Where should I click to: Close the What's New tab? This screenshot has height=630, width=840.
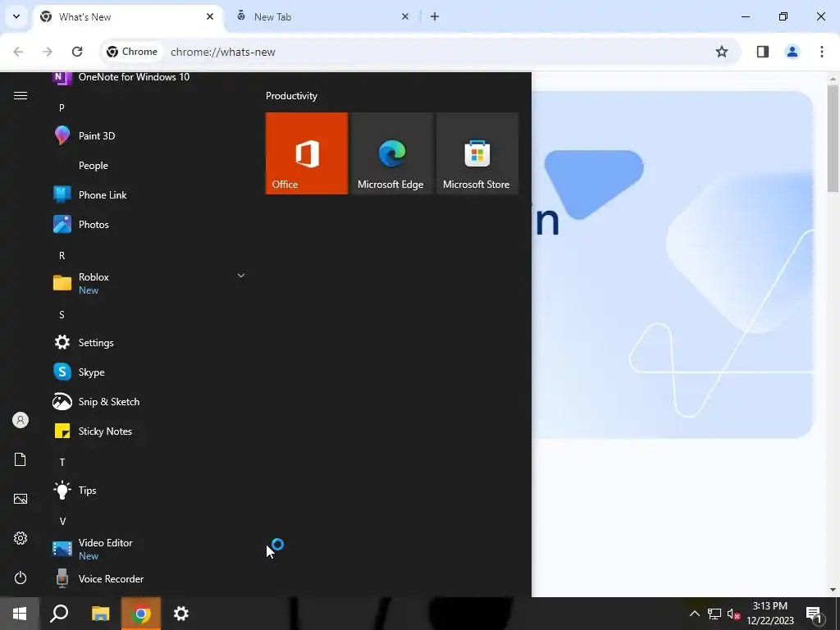point(210,16)
